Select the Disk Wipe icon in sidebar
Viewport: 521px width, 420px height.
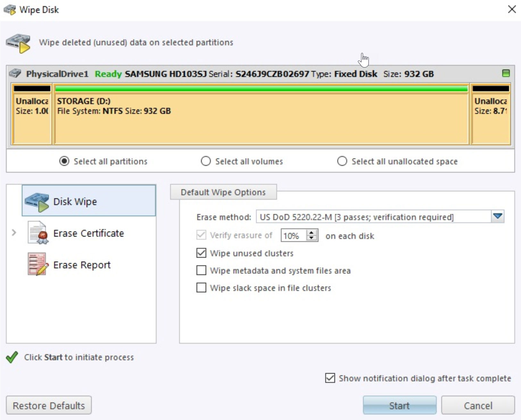[36, 201]
